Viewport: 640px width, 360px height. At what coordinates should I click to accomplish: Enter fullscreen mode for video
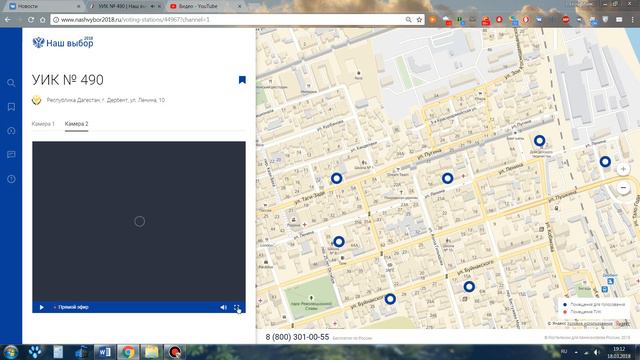237,307
